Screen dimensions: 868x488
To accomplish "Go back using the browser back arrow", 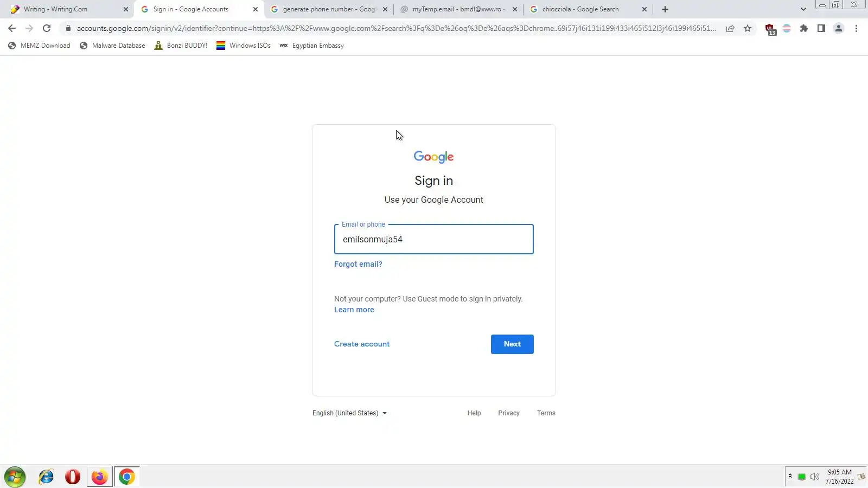I will (12, 28).
